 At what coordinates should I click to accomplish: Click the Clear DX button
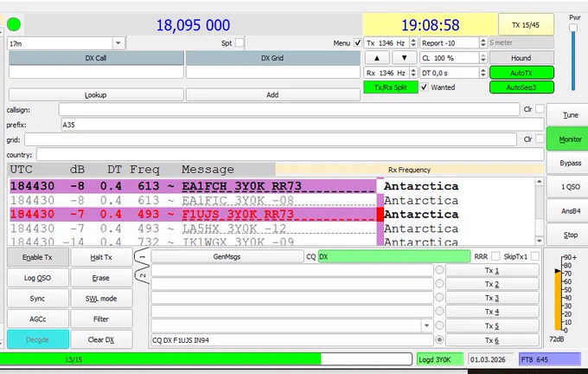(101, 339)
